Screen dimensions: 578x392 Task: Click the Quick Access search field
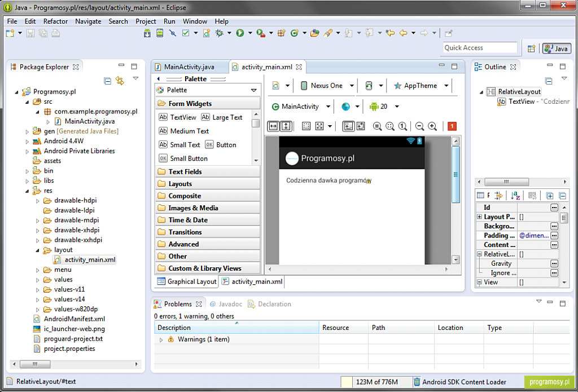(480, 48)
